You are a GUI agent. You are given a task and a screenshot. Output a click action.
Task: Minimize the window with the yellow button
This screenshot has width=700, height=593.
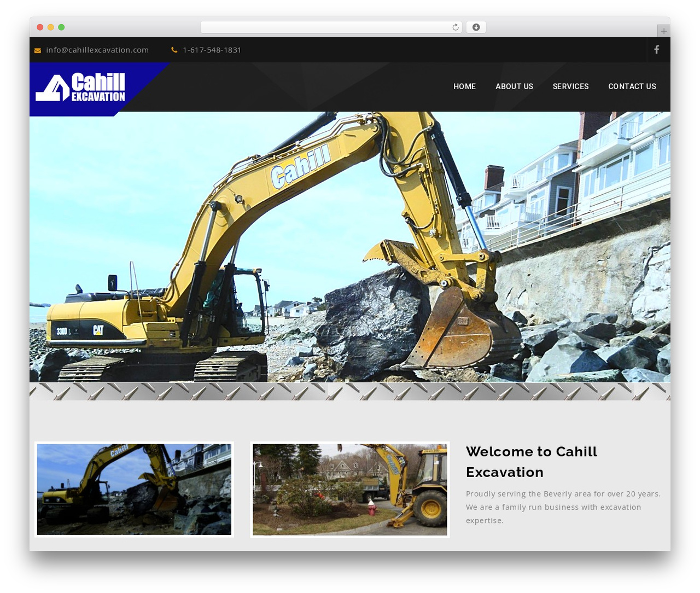[x=51, y=27]
